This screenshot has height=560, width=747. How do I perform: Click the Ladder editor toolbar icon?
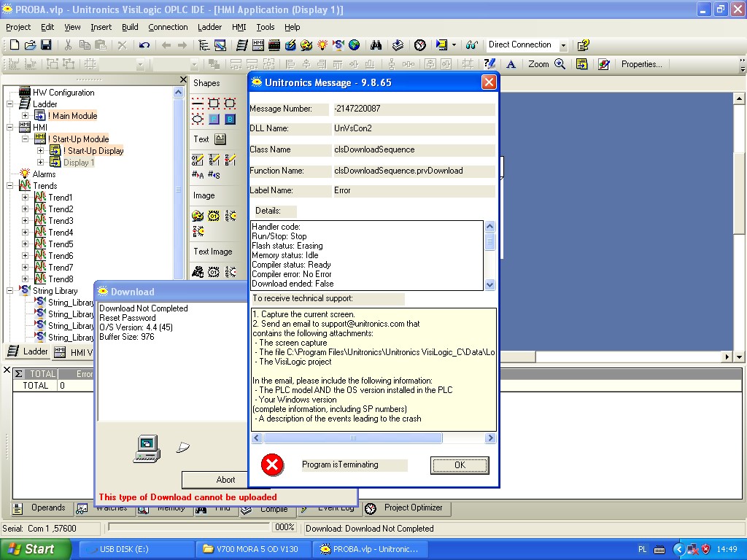point(242,44)
